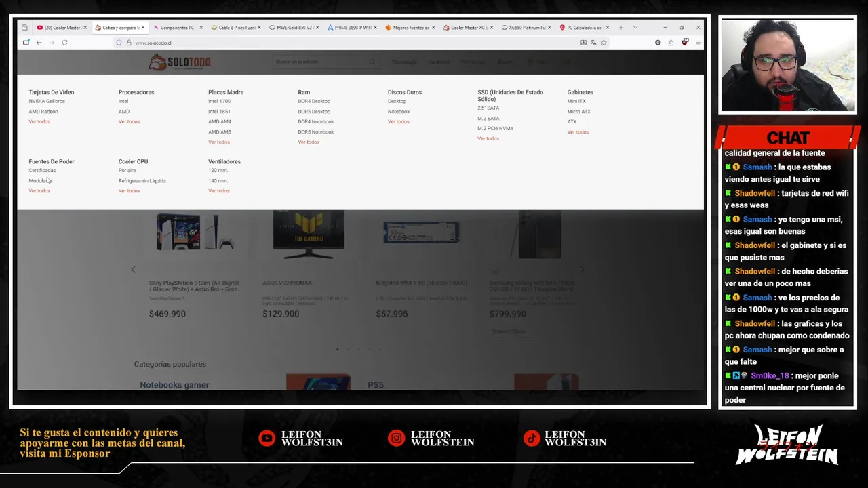The height and width of the screenshot is (488, 868).
Task: Click Ver todos under Tarjetas De Video
Action: pyautogui.click(x=39, y=121)
